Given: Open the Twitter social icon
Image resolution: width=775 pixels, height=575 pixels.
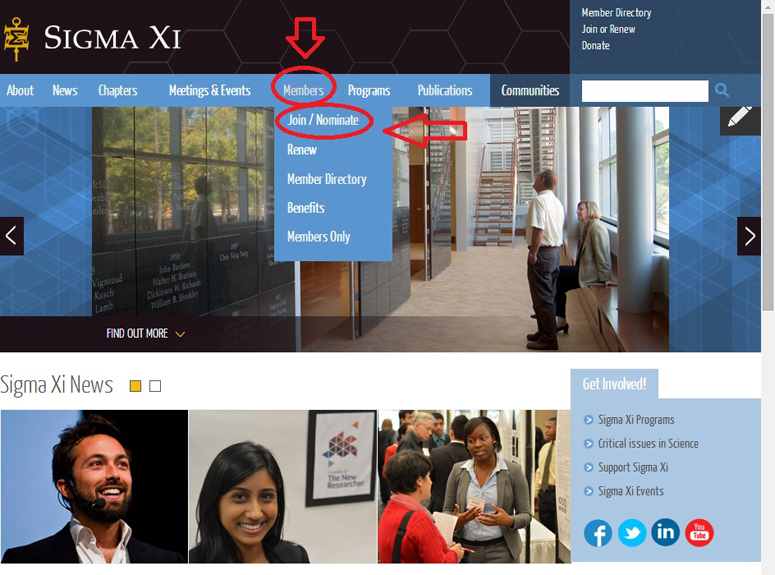Looking at the screenshot, I should (632, 532).
